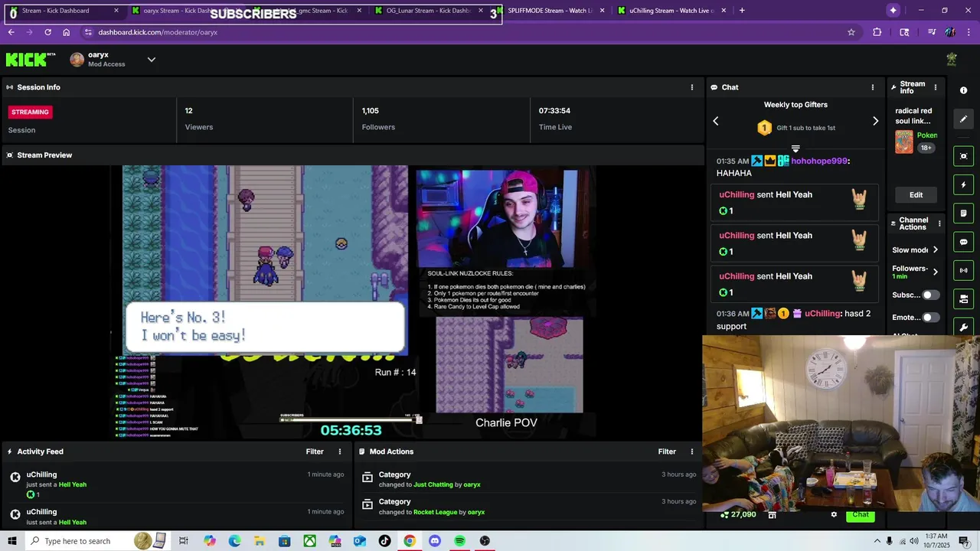The image size is (980, 551).
Task: Open Mod Actions Filter
Action: click(x=667, y=452)
